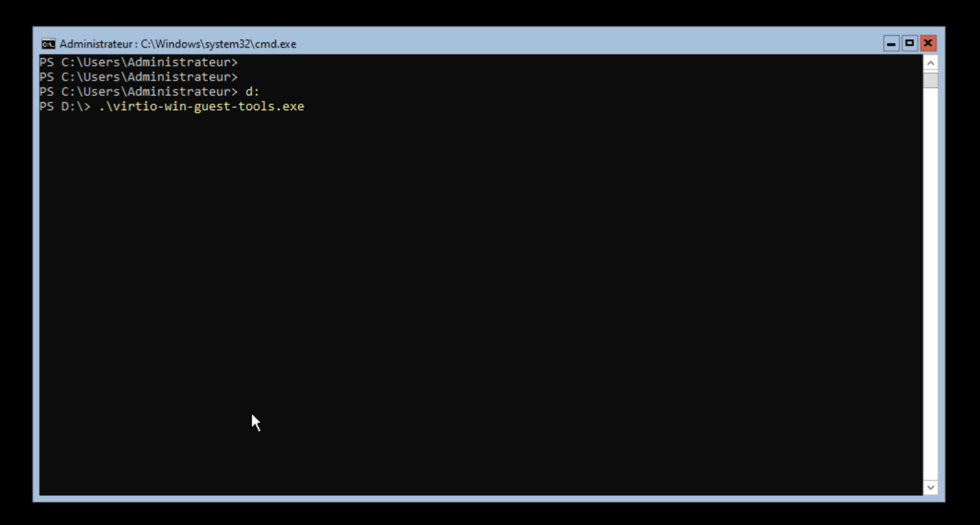Click the scrollbar down arrow

[x=931, y=487]
